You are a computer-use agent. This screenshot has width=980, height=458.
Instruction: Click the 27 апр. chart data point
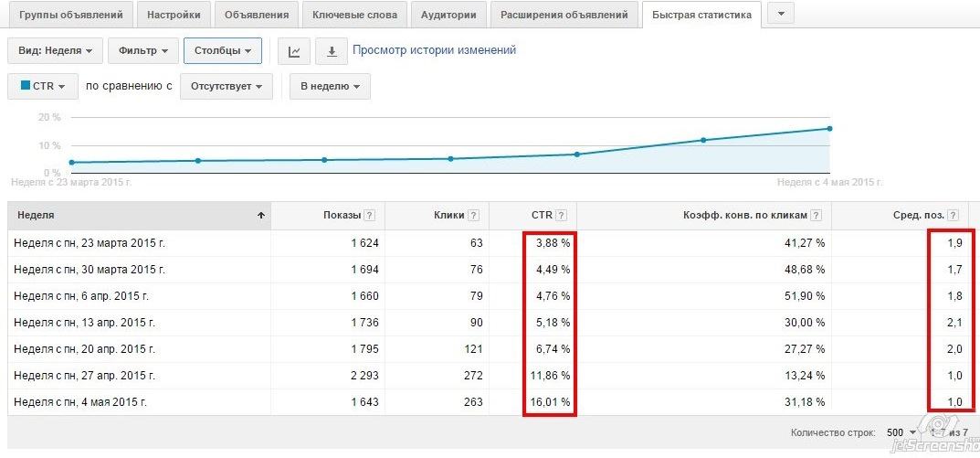coord(703,140)
